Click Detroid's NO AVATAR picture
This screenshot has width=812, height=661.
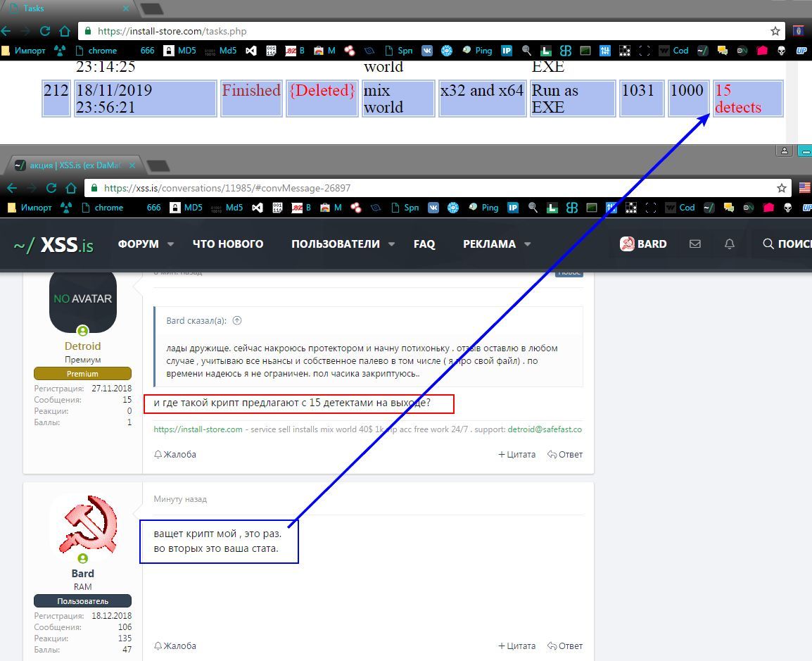point(83,302)
